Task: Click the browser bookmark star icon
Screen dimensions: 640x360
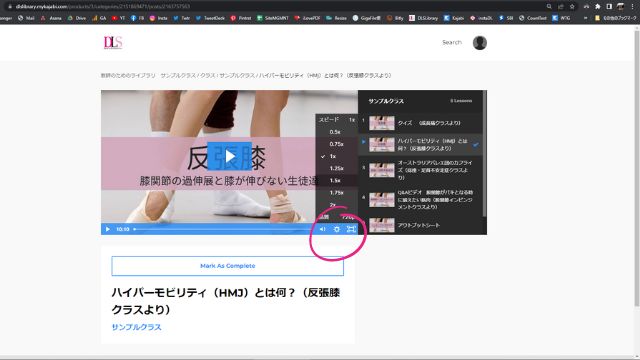Action: click(x=572, y=6)
